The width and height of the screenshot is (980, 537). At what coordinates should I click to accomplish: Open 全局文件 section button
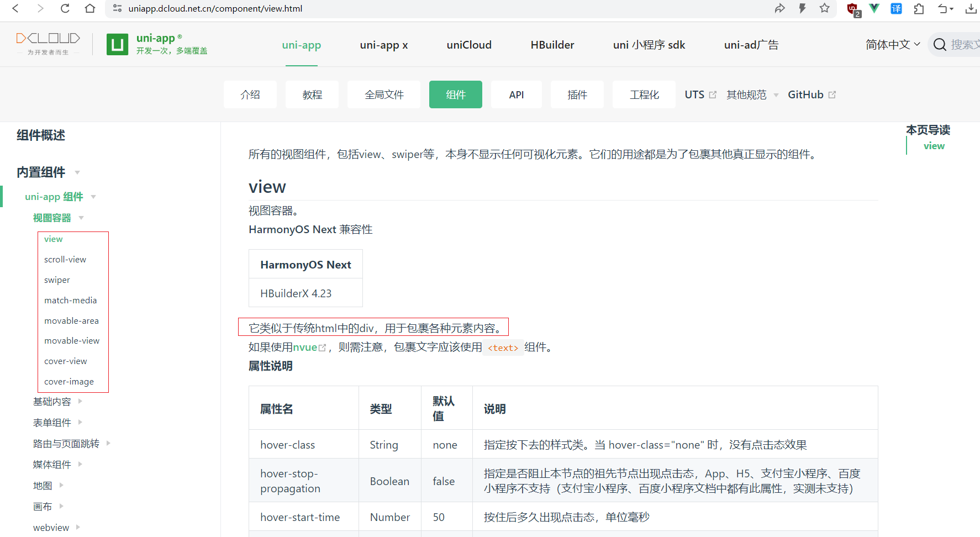coord(384,94)
